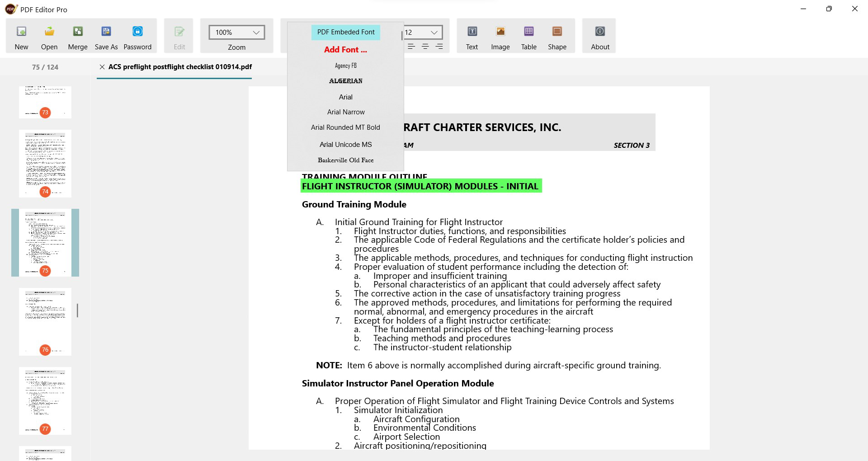This screenshot has width=868, height=461.
Task: Select Algerian font
Action: tap(345, 81)
